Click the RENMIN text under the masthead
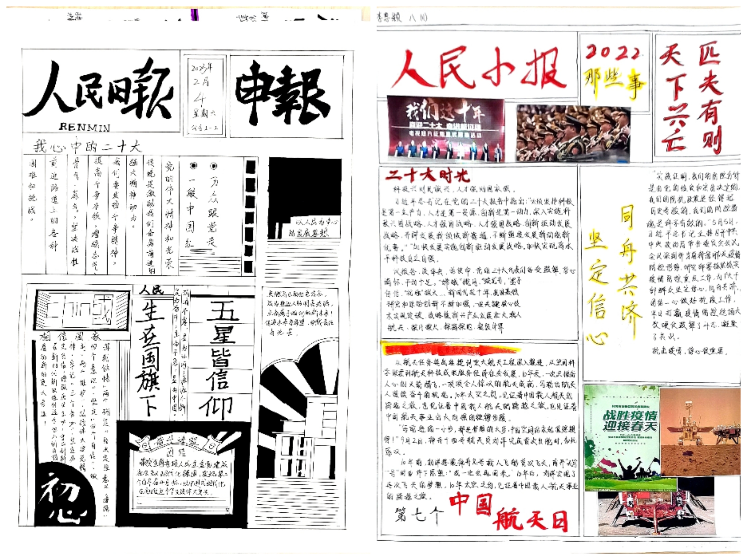This screenshot has height=560, width=747. coord(84,127)
